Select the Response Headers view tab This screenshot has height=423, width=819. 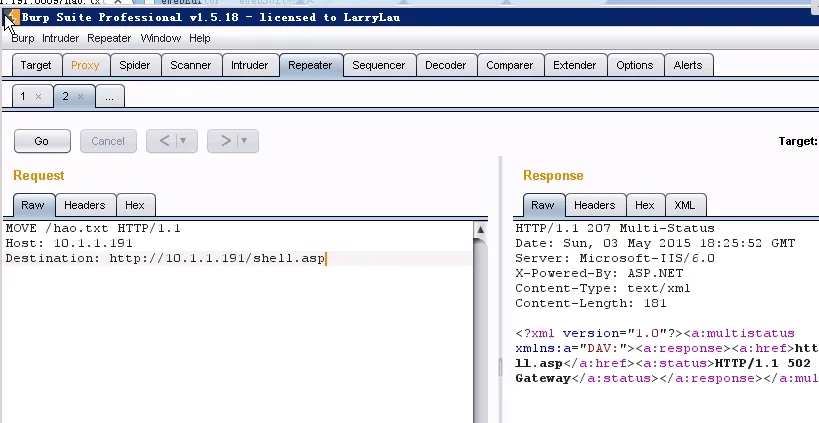pos(594,205)
